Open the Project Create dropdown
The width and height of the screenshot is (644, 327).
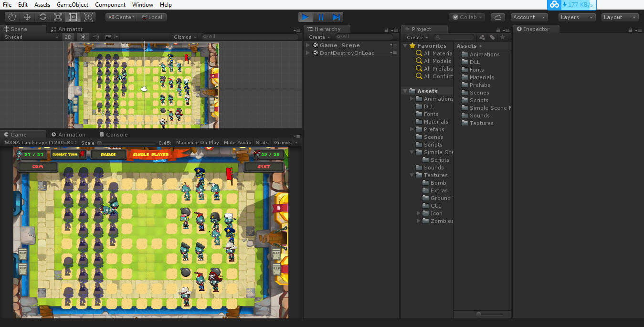pos(417,37)
